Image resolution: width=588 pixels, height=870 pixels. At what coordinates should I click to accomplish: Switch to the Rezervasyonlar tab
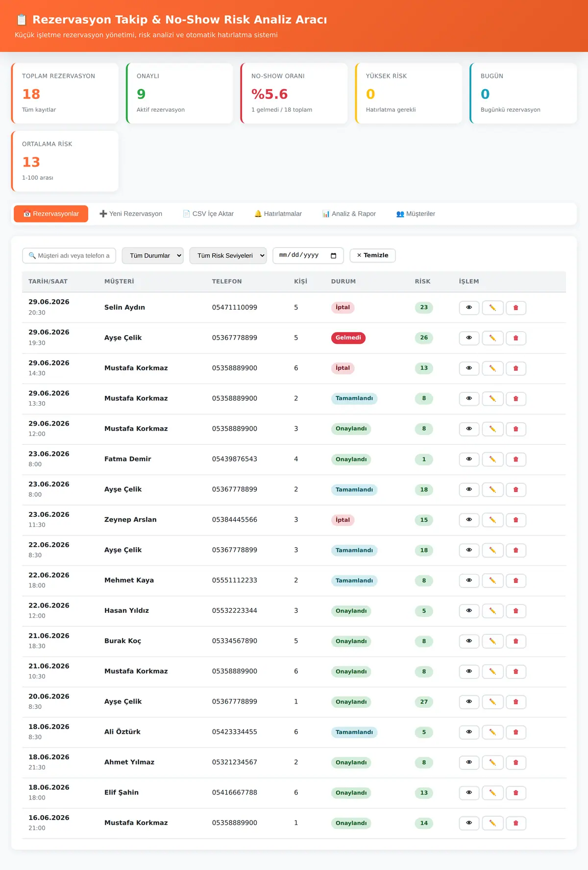click(x=51, y=214)
